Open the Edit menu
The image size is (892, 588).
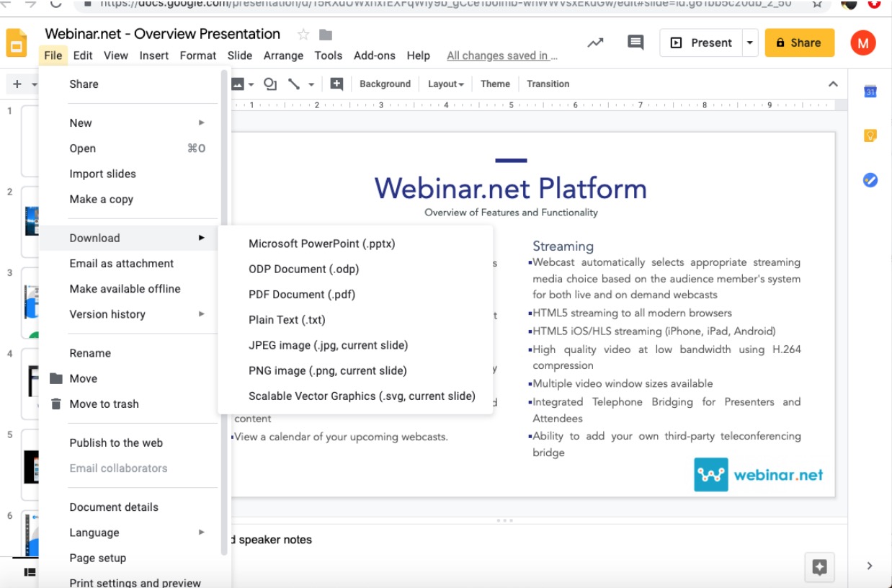83,55
